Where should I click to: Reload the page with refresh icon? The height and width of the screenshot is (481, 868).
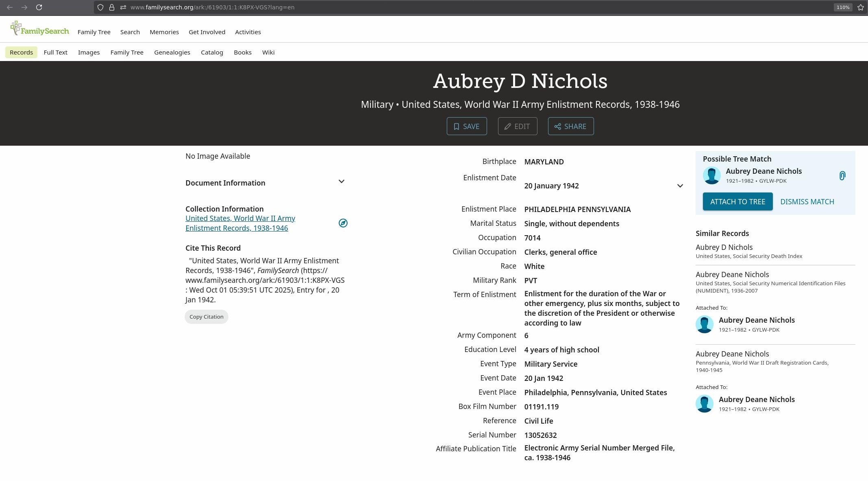click(39, 7)
